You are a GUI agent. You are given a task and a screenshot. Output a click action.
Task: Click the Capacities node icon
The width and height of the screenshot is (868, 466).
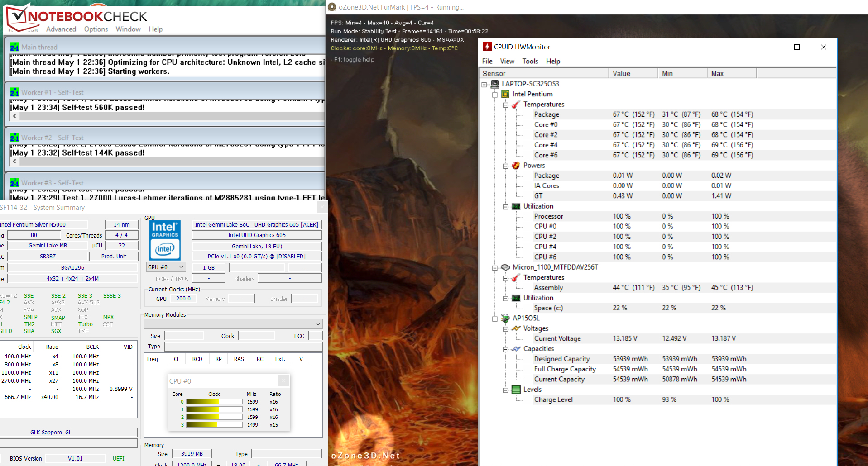coord(516,349)
